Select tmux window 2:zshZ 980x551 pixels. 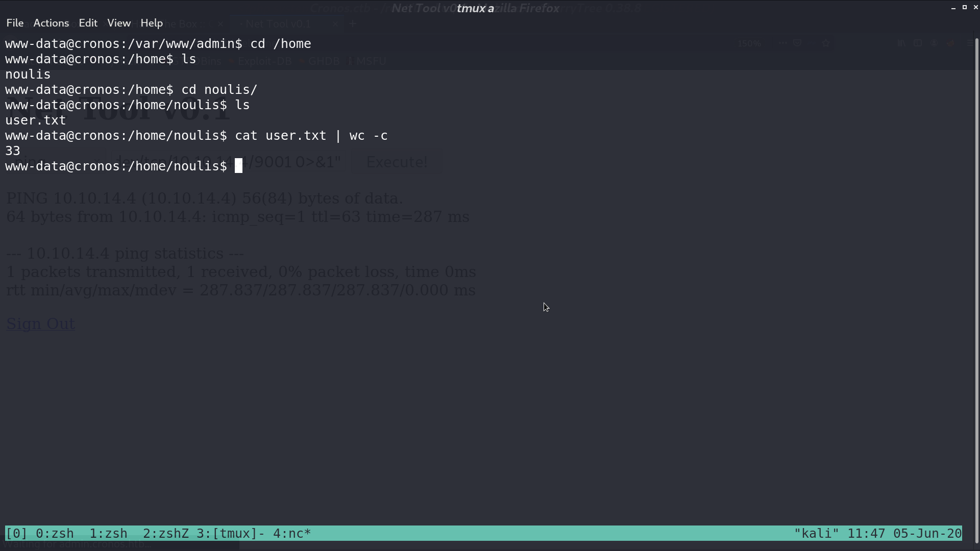point(166,534)
